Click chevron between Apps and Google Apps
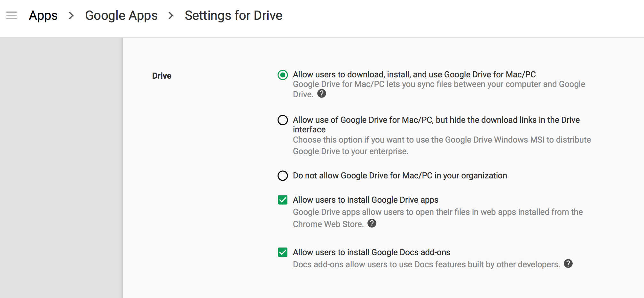 (x=71, y=15)
